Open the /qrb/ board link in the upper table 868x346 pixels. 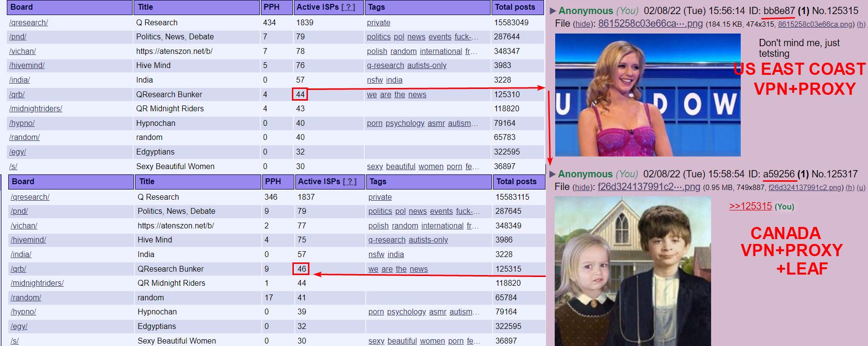point(17,95)
